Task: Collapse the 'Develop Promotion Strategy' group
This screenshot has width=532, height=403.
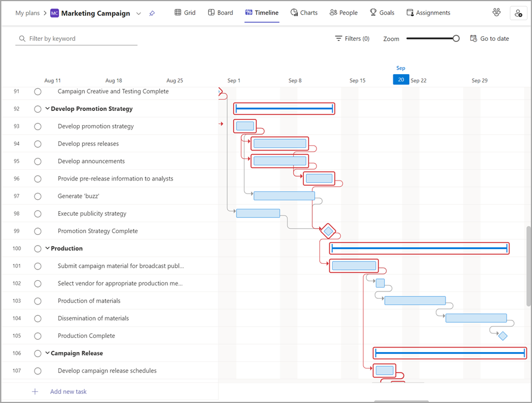Action: (x=47, y=109)
